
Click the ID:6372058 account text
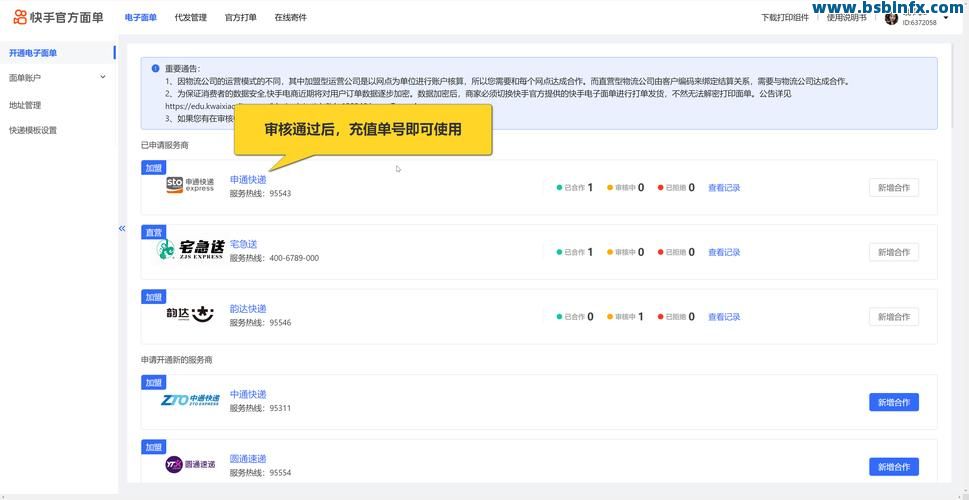pos(920,23)
